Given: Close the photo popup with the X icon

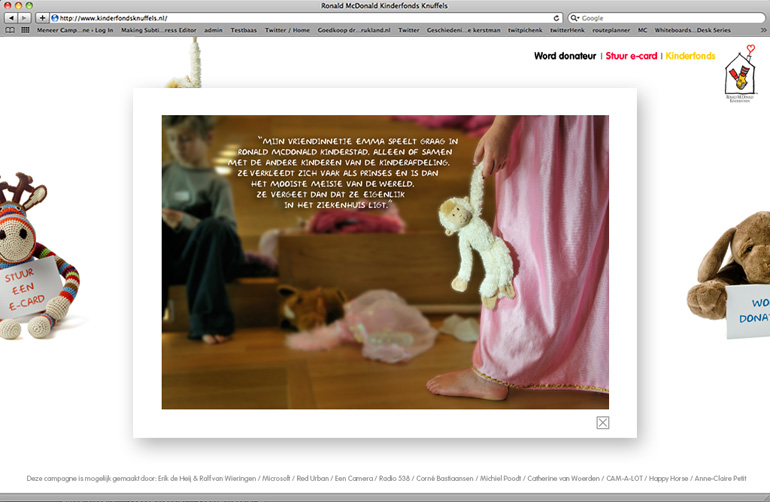Looking at the screenshot, I should pyautogui.click(x=603, y=422).
